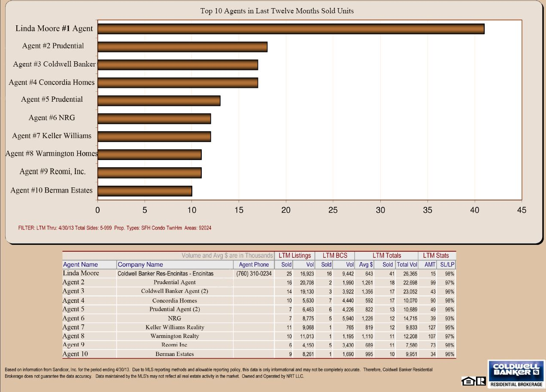Select the Agent #7 Keller Williams bar
546x392 pixels.
[x=154, y=136]
